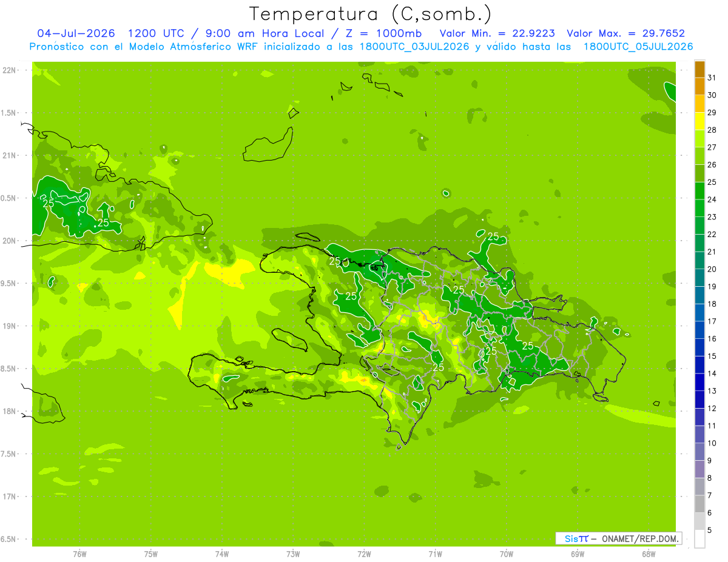Click the "1800UTC_05JUL2026" valid-until time
This screenshot has height=562, width=728.
click(x=638, y=47)
